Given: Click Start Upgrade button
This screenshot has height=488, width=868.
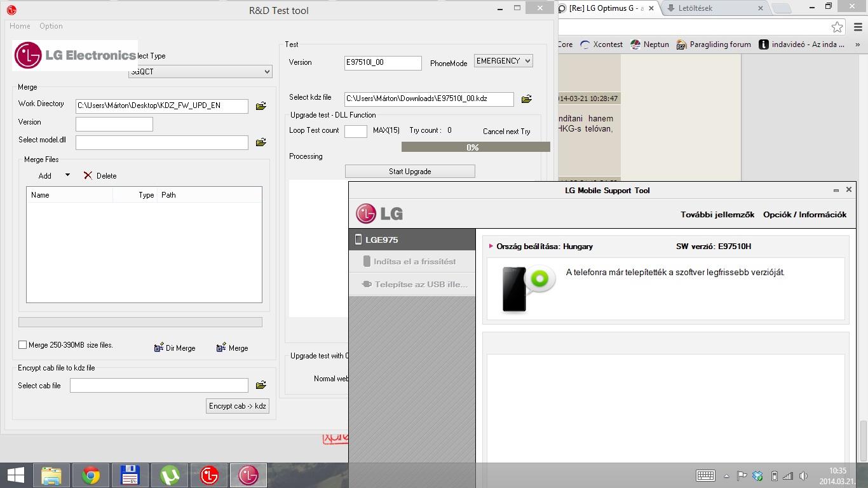Looking at the screenshot, I should [410, 172].
